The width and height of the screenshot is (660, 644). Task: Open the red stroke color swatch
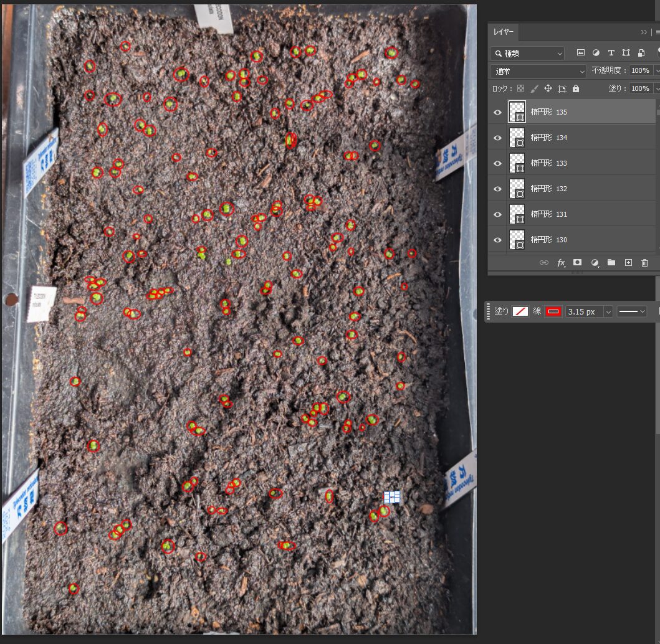pyautogui.click(x=553, y=311)
